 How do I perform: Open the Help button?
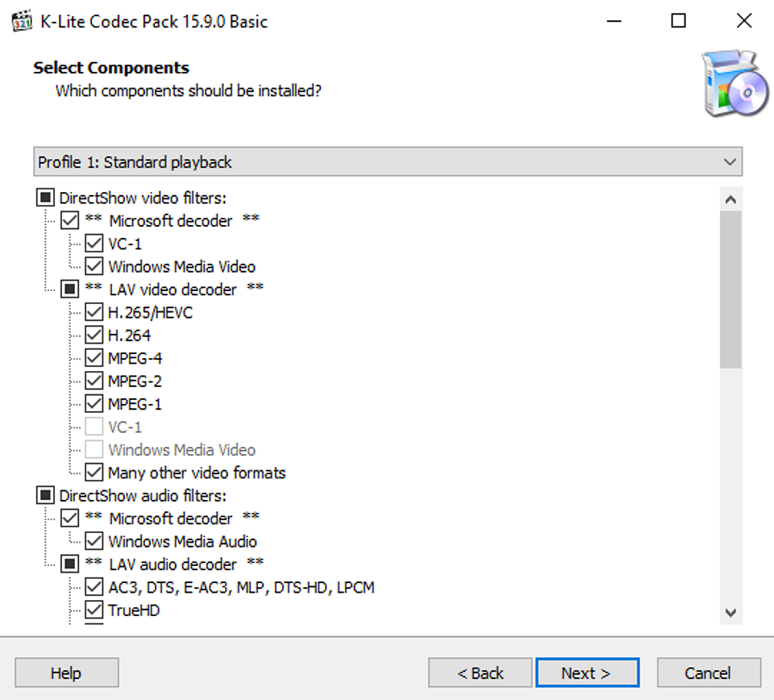[x=67, y=673]
